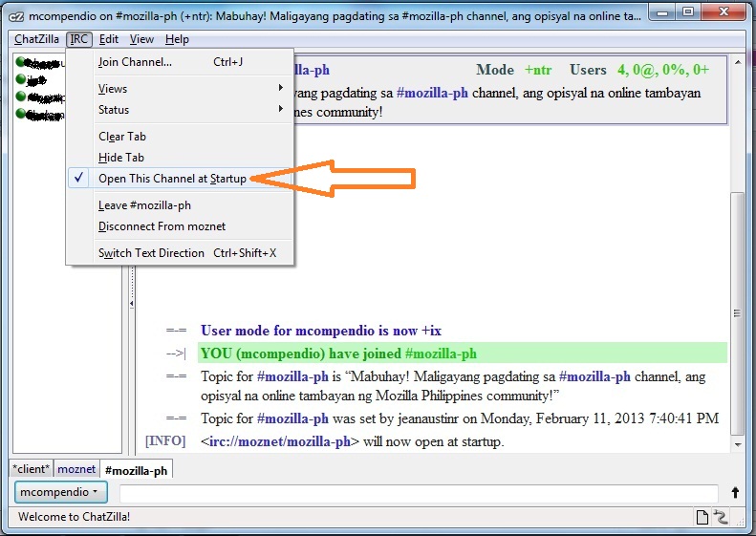Click #mozilla-ph link in joined message

(x=441, y=354)
